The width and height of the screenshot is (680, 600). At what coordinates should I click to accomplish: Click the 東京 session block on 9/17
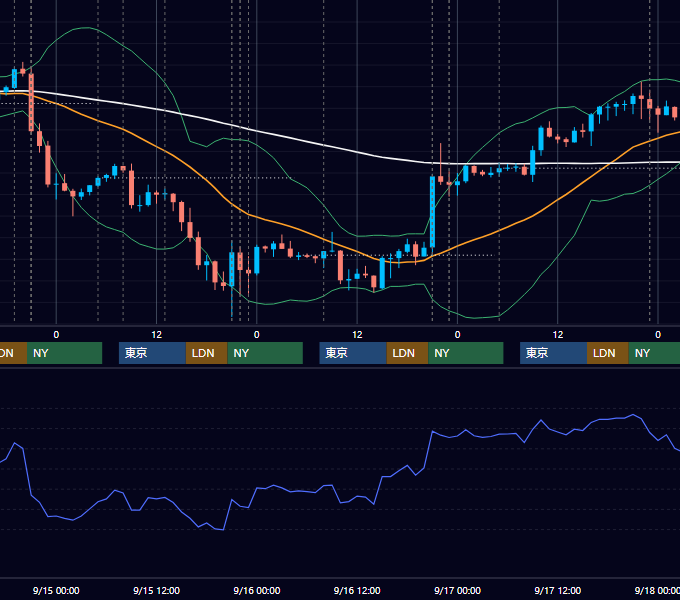click(x=553, y=353)
